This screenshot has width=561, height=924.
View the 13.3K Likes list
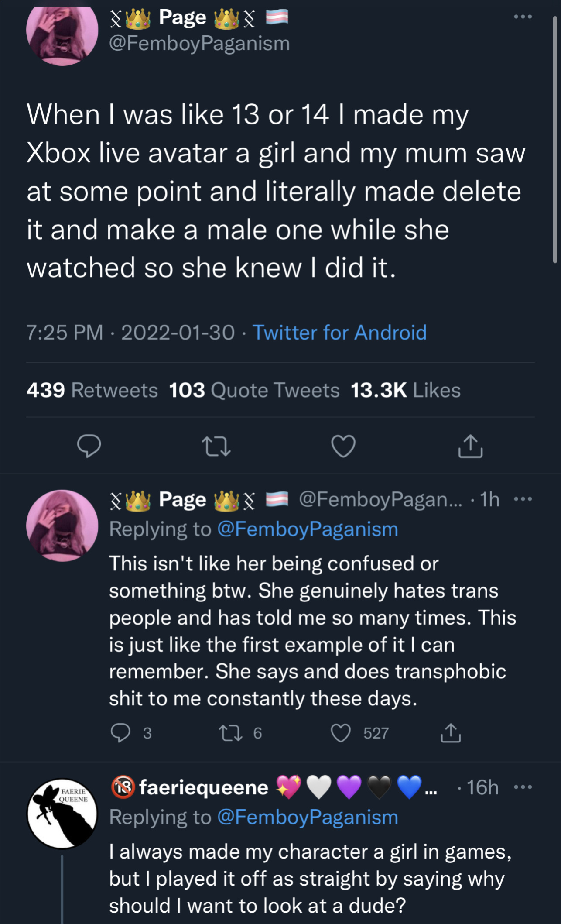(x=405, y=390)
